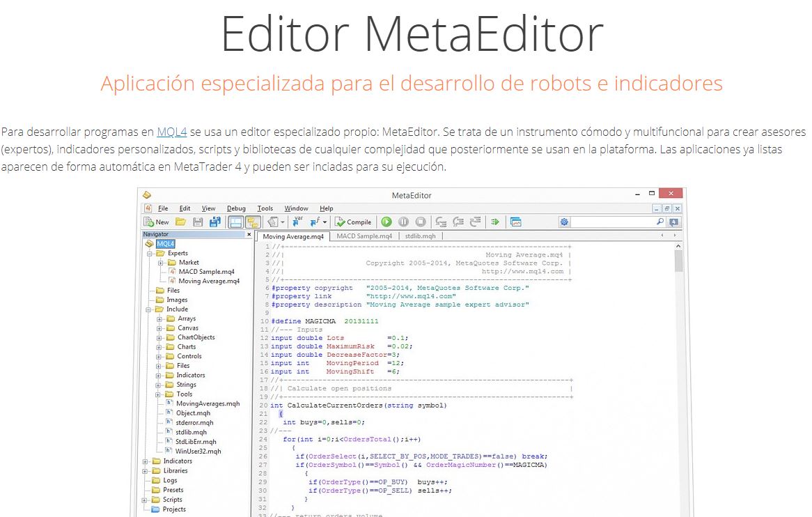
Task: Select Object.mqh file
Action: point(193,413)
